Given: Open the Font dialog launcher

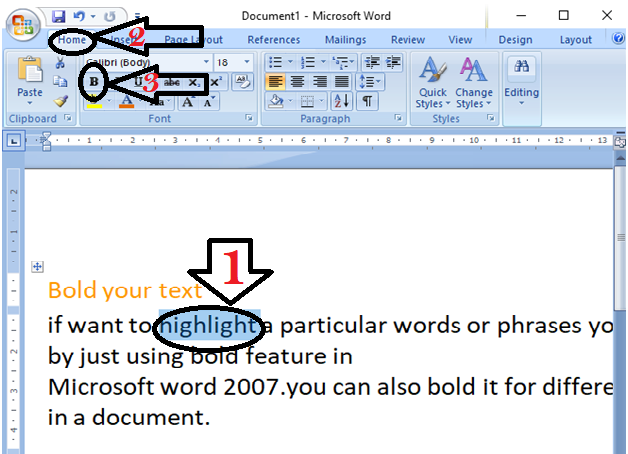Looking at the screenshot, I should pos(249,118).
